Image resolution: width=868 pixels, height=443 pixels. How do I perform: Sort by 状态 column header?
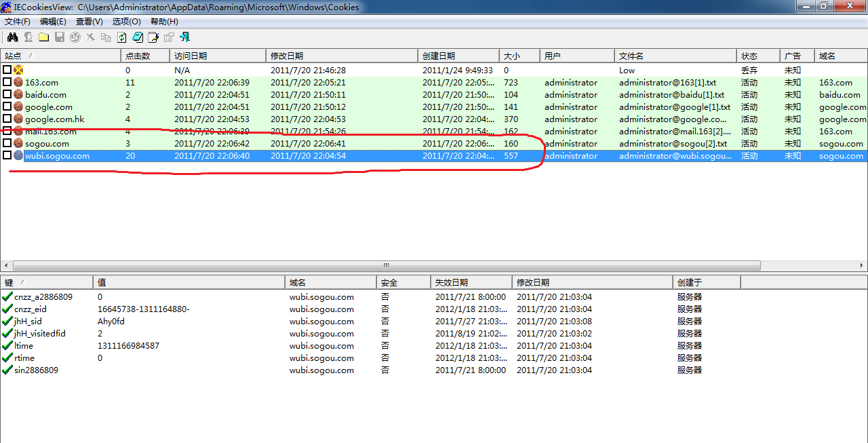click(x=759, y=56)
